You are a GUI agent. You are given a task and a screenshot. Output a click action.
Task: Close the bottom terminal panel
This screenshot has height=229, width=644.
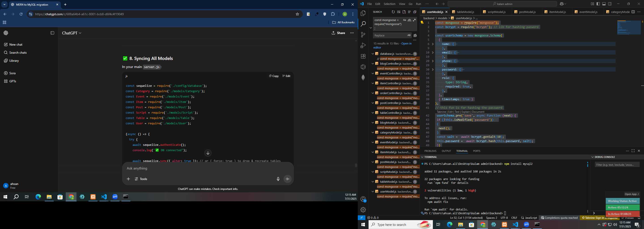(639, 151)
